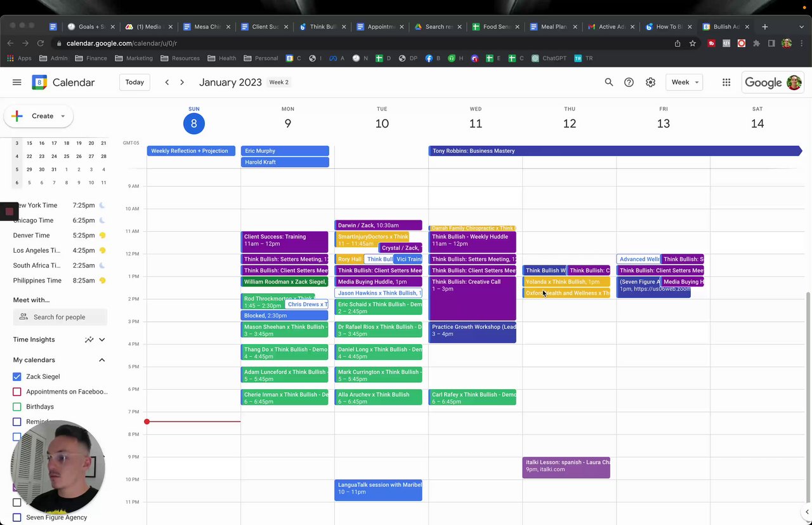Click the Search for people field
The image size is (812, 525).
(60, 317)
